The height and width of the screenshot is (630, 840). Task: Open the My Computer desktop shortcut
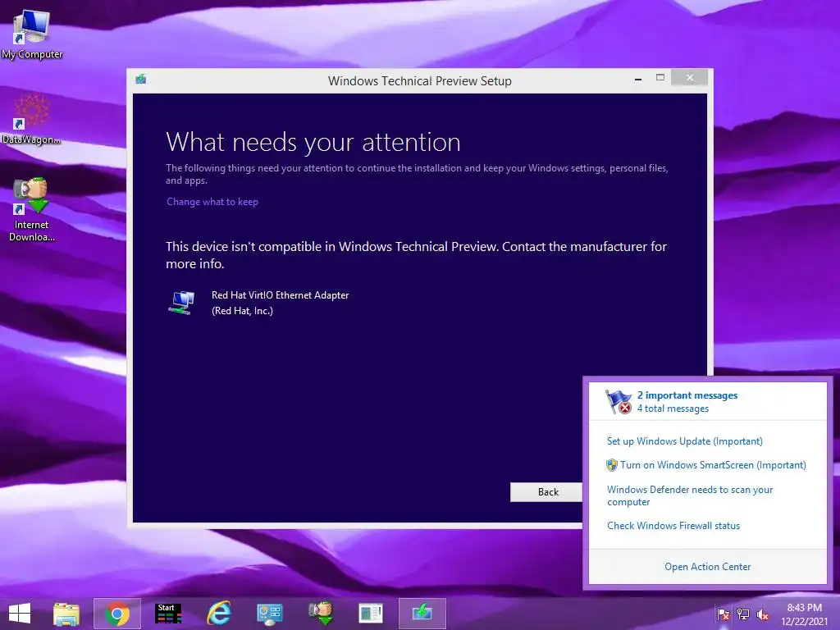pos(32,34)
